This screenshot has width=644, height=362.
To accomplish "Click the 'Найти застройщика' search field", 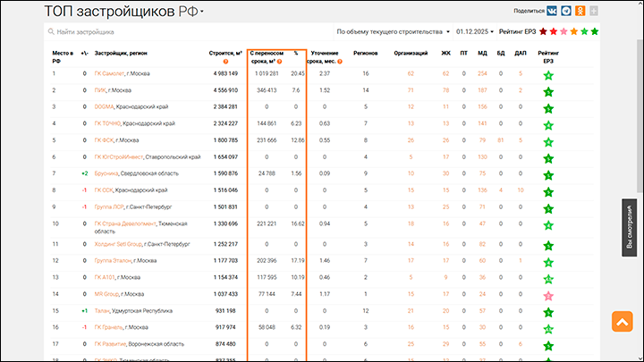I will (x=134, y=32).
